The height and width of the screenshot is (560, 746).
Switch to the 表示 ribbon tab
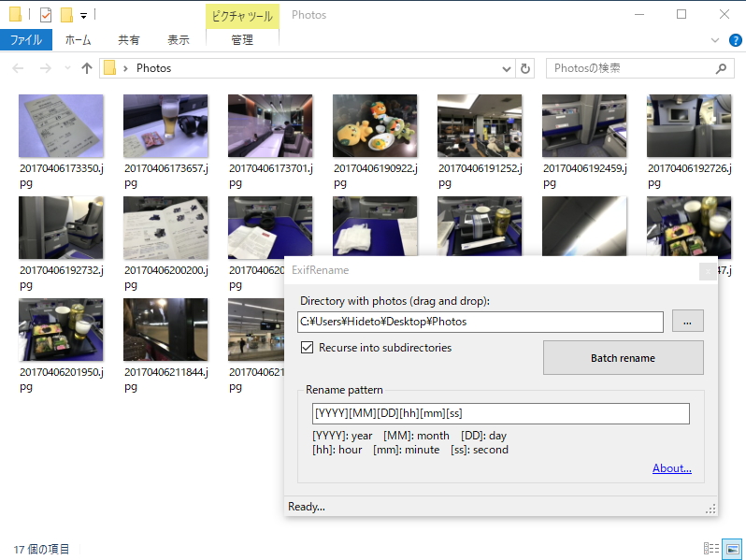179,40
